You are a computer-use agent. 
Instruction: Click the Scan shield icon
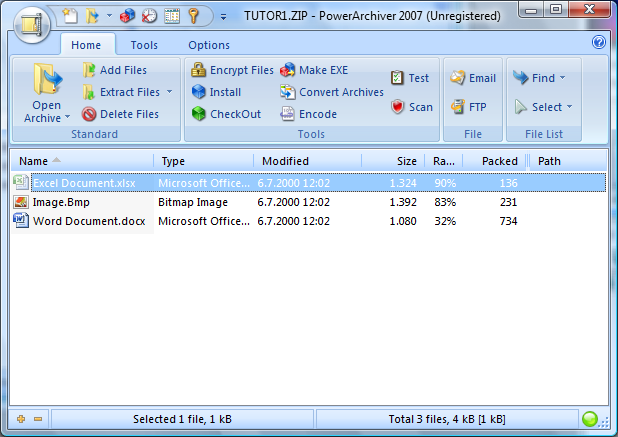pyautogui.click(x=397, y=107)
